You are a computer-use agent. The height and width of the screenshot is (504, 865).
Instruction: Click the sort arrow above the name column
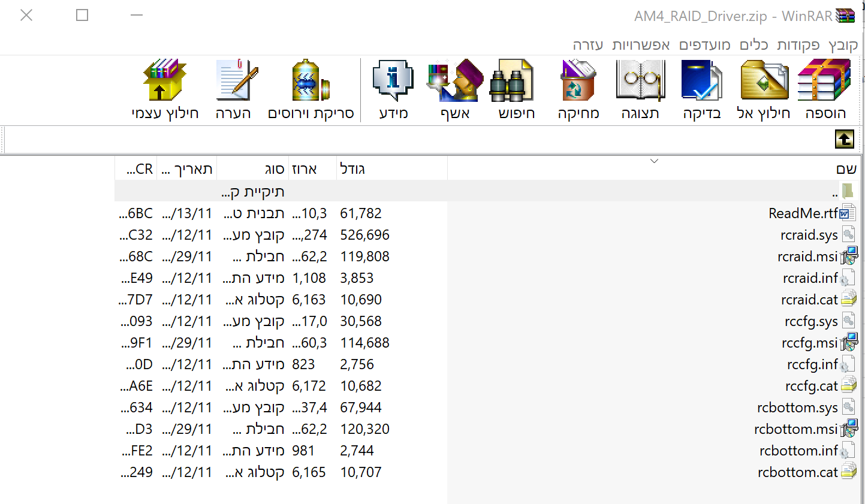[x=654, y=161]
